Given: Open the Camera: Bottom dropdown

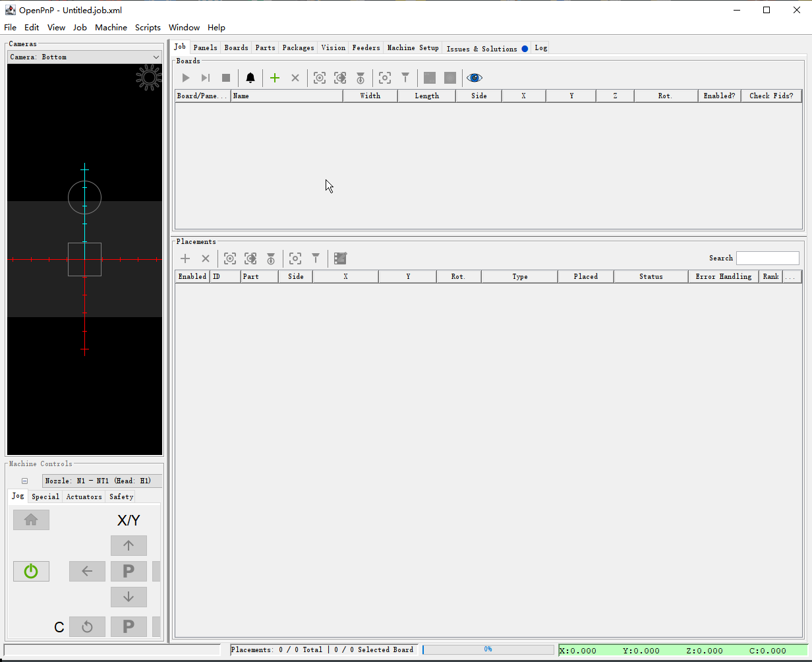Looking at the screenshot, I should (84, 57).
